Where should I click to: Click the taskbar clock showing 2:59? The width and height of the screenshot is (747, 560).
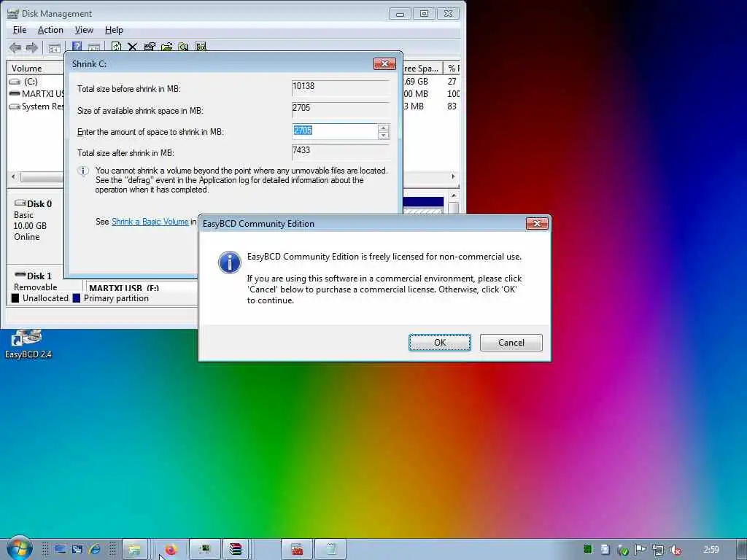[711, 550]
